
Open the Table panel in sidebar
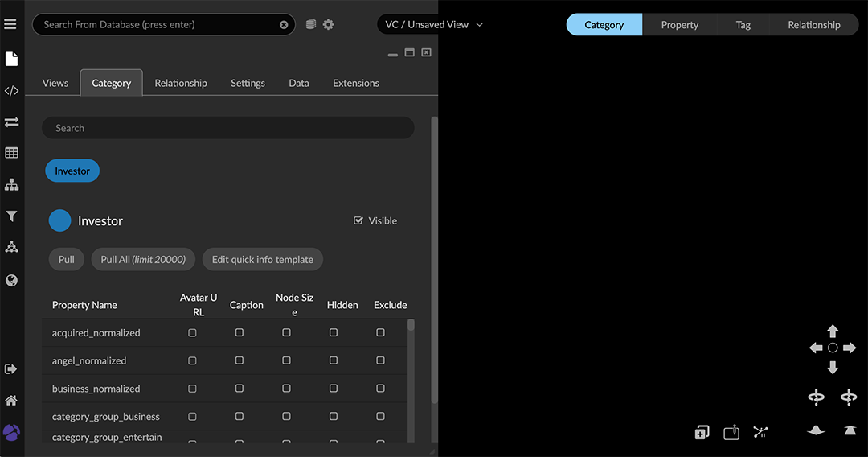11,153
